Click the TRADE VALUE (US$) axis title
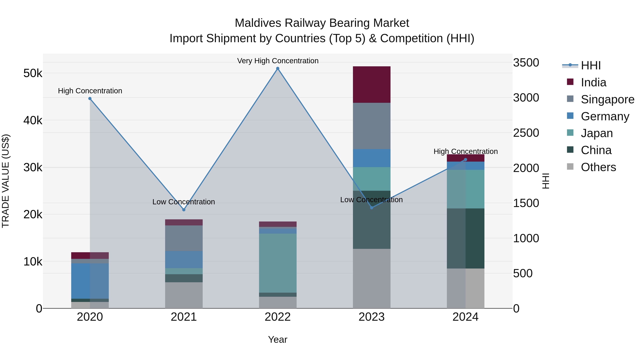This screenshot has height=362, width=644. [6, 181]
